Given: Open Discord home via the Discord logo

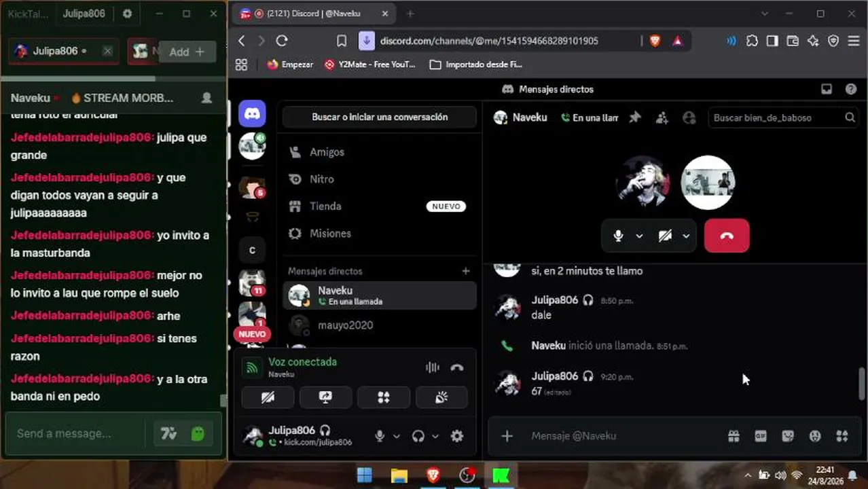Looking at the screenshot, I should tap(252, 115).
